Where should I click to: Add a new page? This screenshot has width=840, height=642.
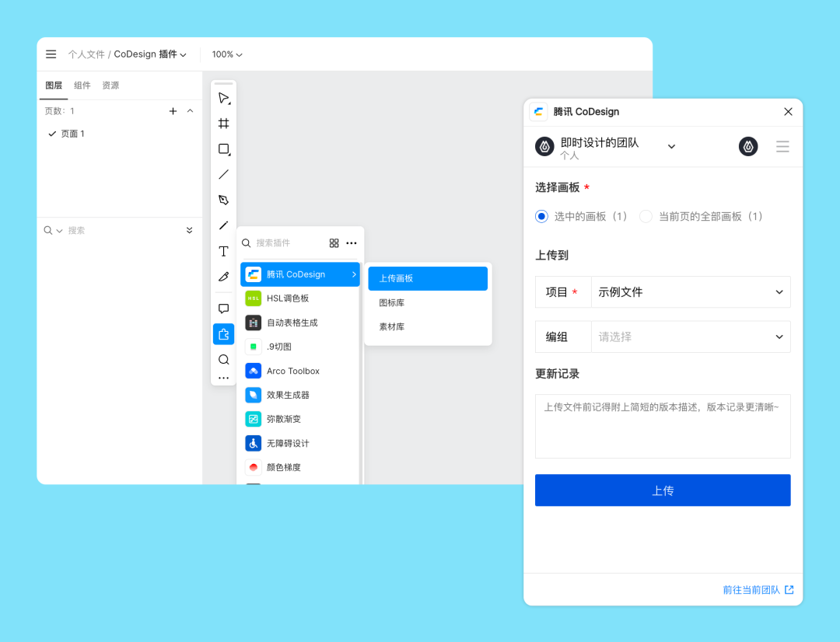pyautogui.click(x=173, y=111)
